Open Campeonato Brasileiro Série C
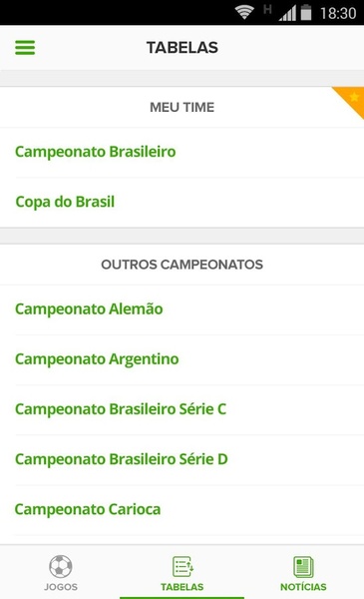 182,409
